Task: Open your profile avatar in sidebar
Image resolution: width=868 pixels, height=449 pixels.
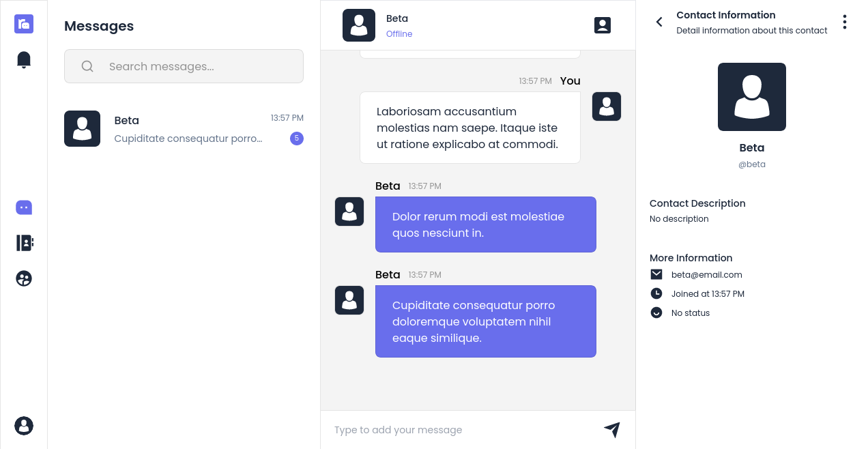Action: click(x=24, y=426)
